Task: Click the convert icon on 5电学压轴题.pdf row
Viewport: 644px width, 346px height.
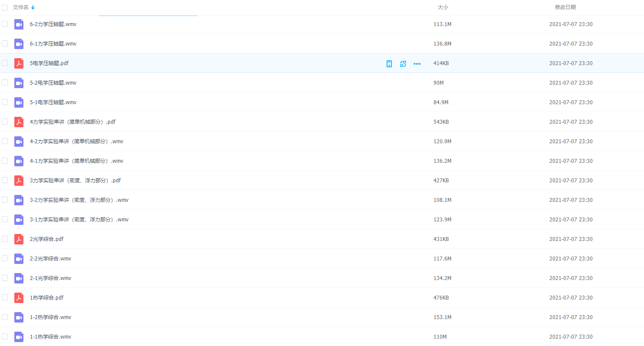Action: 403,64
